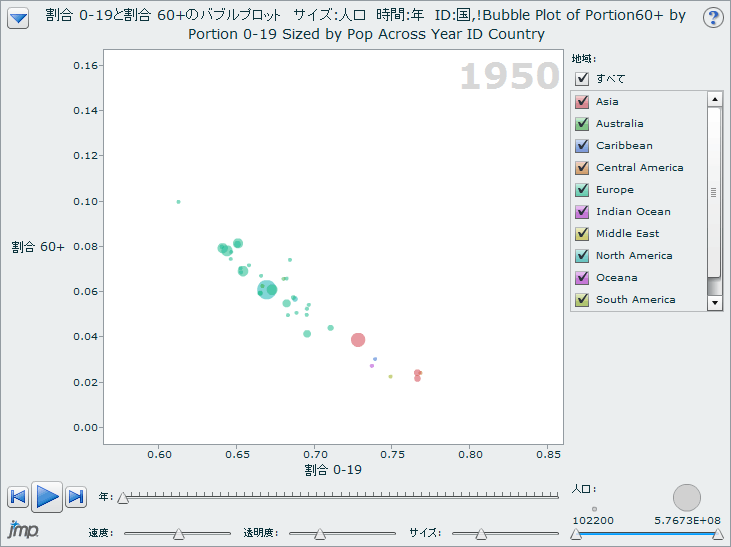This screenshot has width=731, height=547.
Task: Toggle the Caribbean region checkbox
Action: [x=582, y=145]
